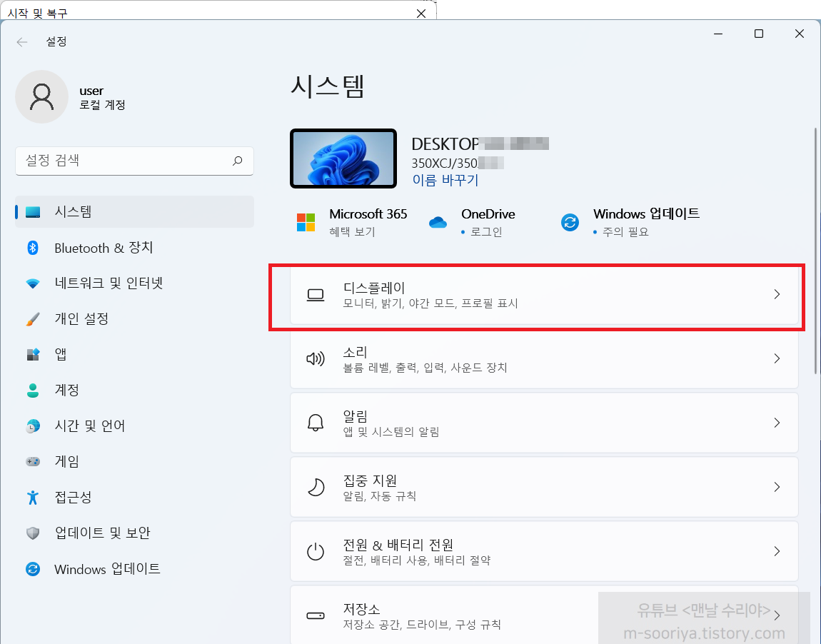The height and width of the screenshot is (644, 821).
Task: Select 시간 및 언어 globe icon
Action: pos(34,426)
